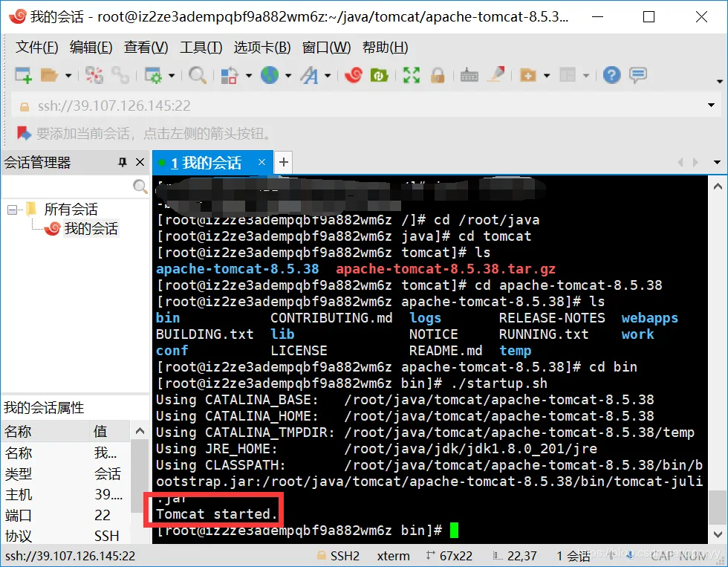The image size is (728, 567).
Task: Create a new session with toolbar icon
Action: [x=23, y=75]
